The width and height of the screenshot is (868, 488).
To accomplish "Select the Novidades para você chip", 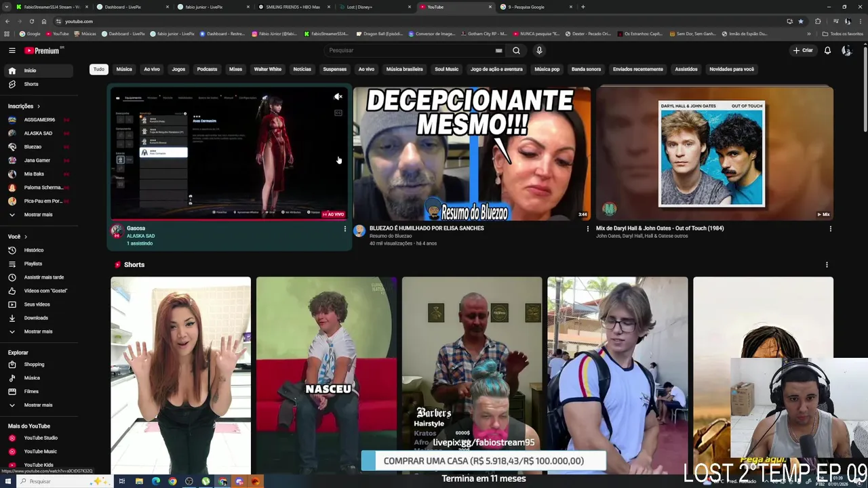I will coord(732,69).
